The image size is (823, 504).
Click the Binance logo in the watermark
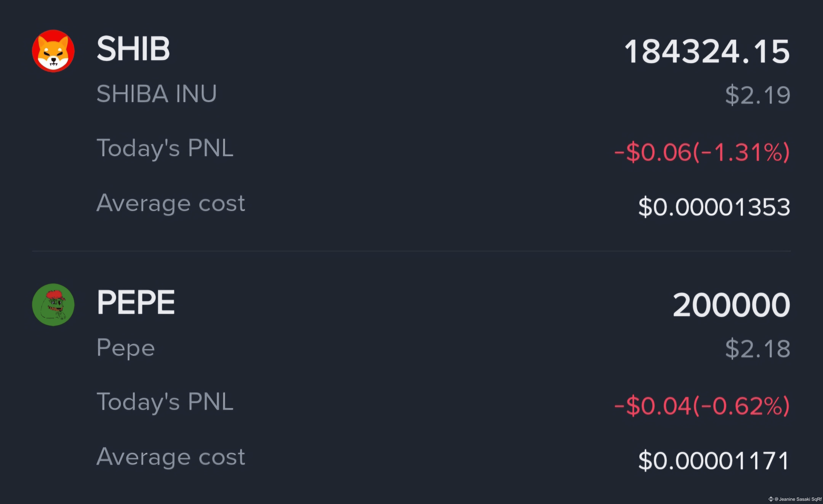pos(771,499)
